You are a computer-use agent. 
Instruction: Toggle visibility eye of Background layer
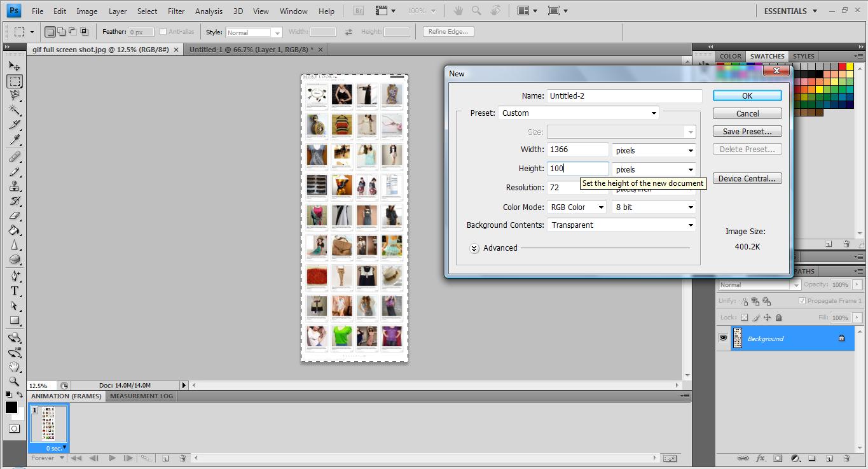coord(723,339)
